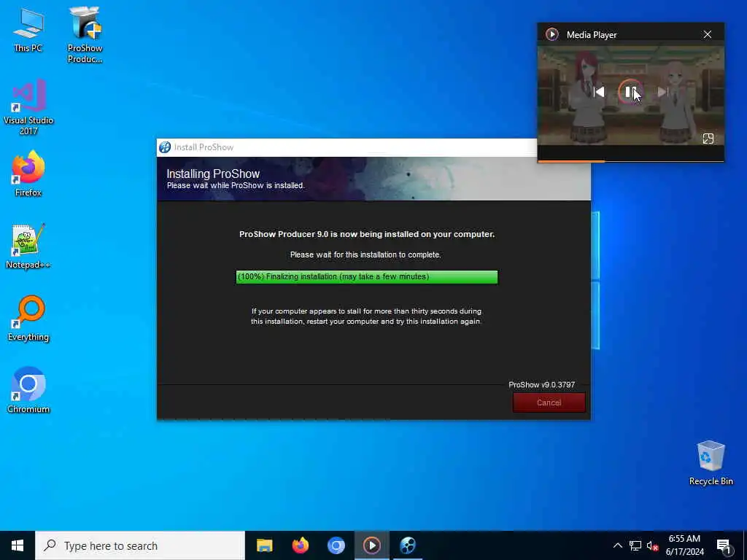This screenshot has width=747, height=560.
Task: Open network status tray icon
Action: coord(635,545)
